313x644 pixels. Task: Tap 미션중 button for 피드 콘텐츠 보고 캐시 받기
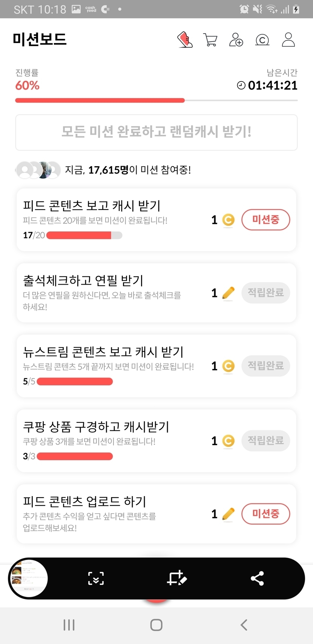265,220
